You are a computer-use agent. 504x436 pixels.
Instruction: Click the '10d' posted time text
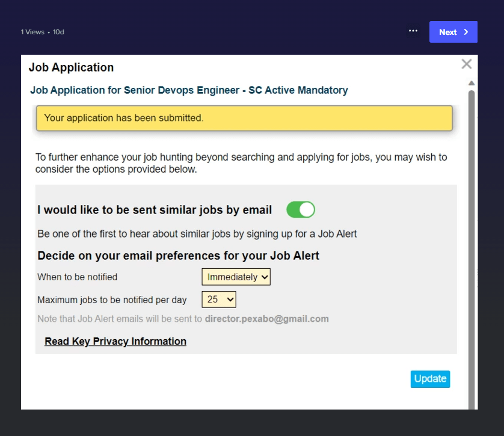pos(58,32)
